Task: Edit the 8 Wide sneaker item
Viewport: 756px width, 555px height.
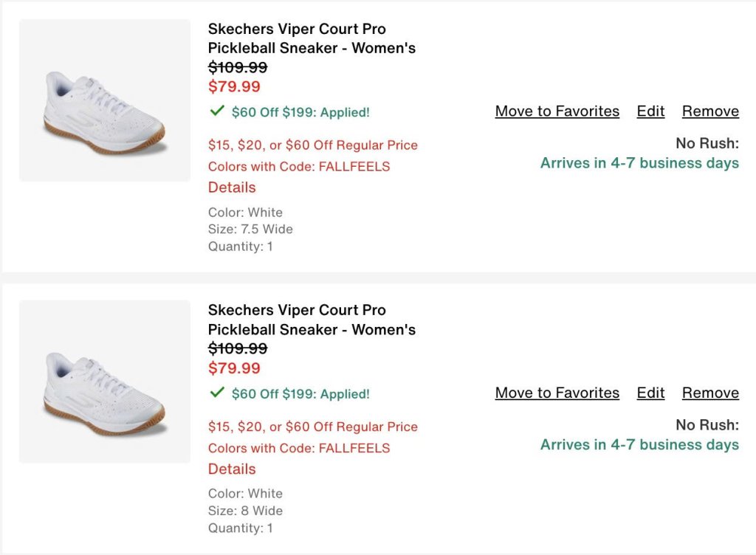Action: (x=650, y=393)
